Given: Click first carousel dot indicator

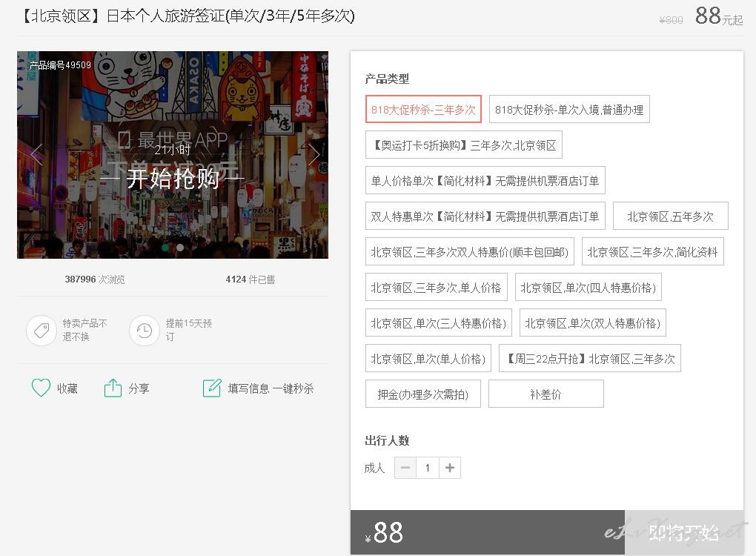Looking at the screenshot, I should coord(165,248).
